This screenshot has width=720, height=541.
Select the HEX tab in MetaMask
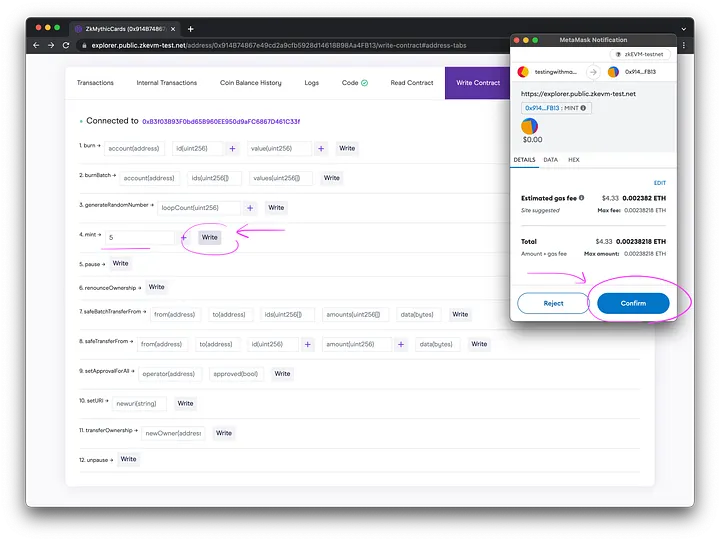[x=573, y=160]
